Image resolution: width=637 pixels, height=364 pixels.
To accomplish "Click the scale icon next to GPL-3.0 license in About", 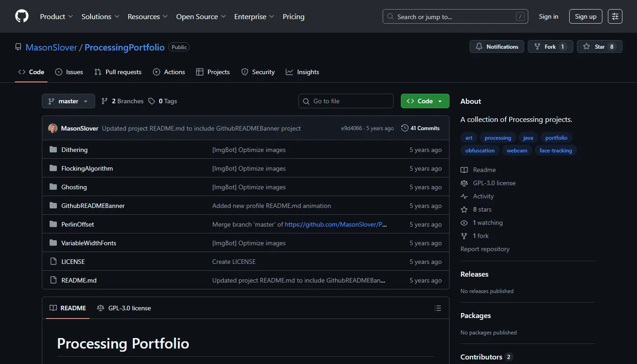I will click(x=464, y=183).
